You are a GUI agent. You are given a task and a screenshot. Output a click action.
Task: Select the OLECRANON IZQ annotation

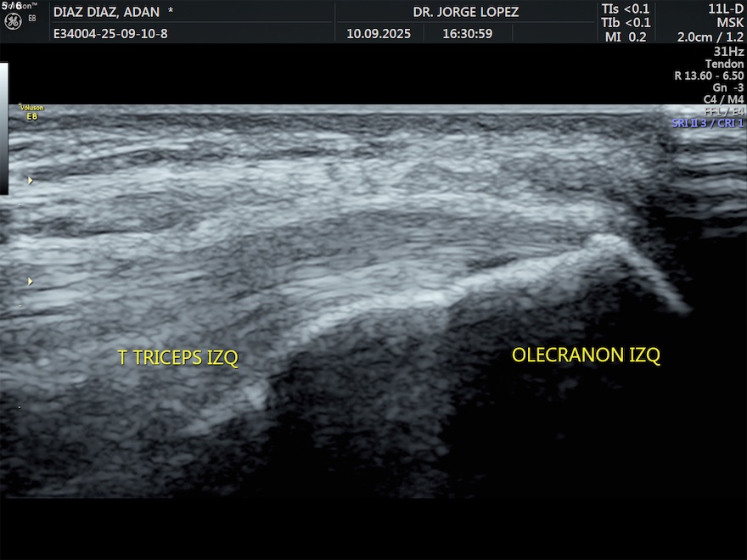click(x=585, y=356)
